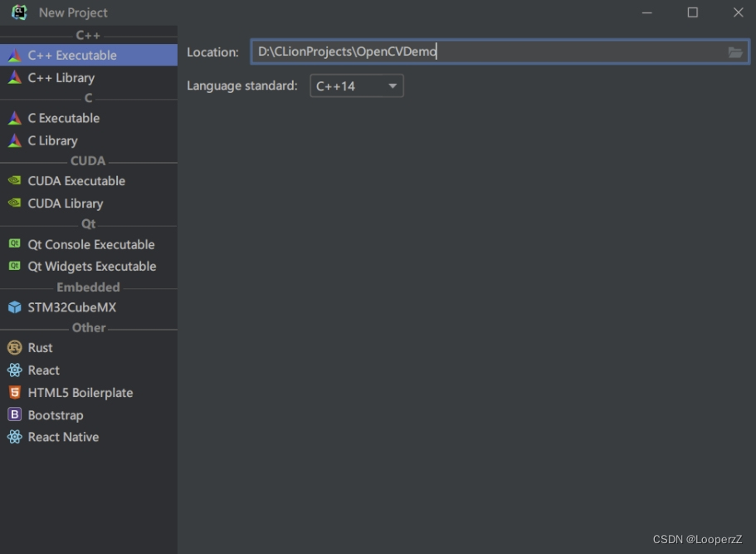Click the NVIDIA icon beside CUDA Executable
The image size is (756, 554).
coord(14,180)
